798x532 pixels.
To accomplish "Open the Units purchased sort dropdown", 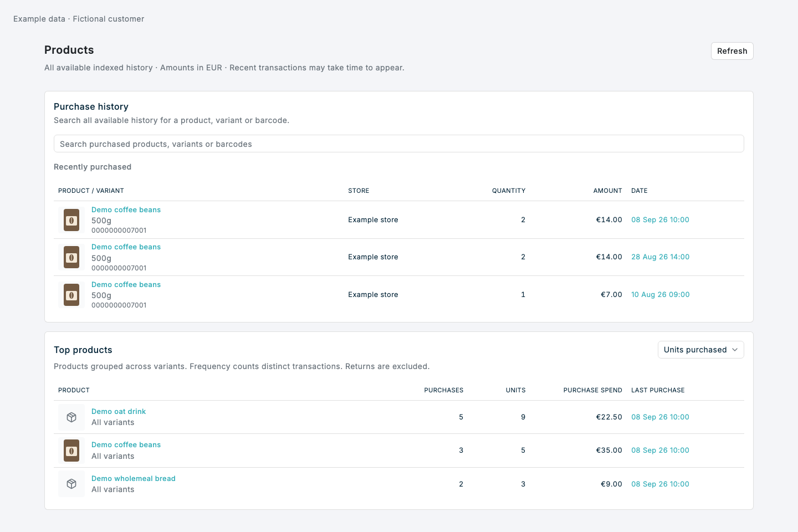I will (x=700, y=350).
